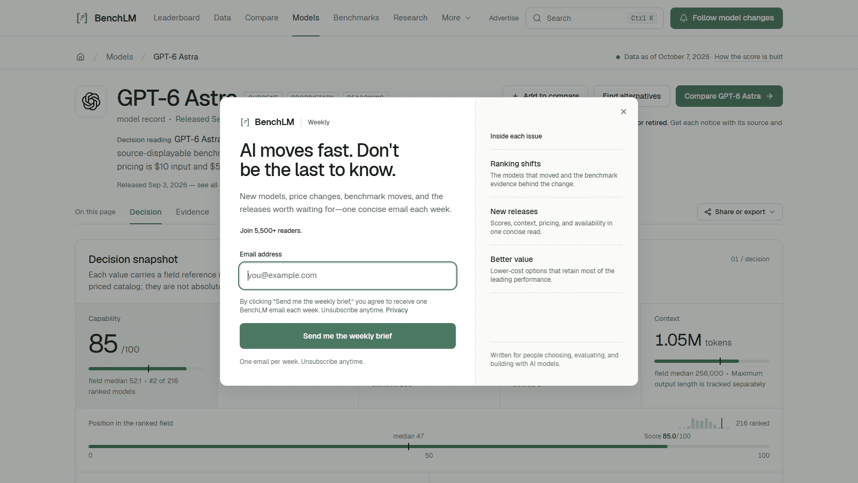Click the bell icon in Follow button
This screenshot has width=858, height=483.
(x=683, y=18)
